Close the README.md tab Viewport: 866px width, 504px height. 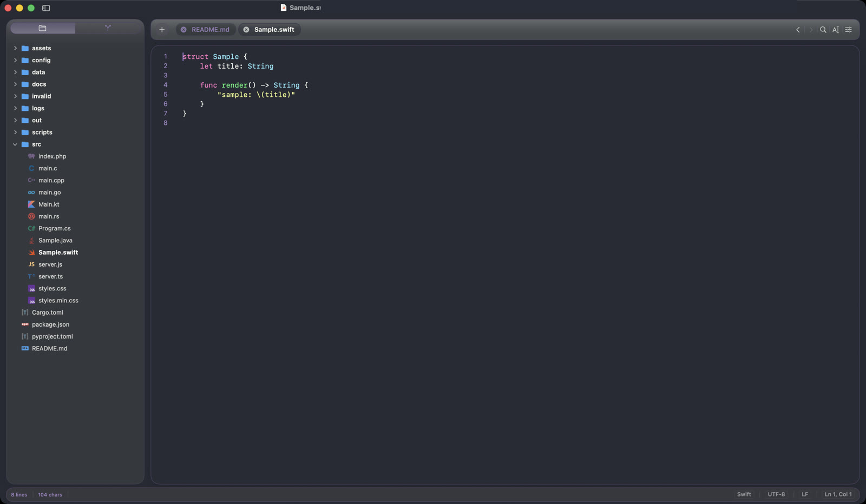pos(183,30)
